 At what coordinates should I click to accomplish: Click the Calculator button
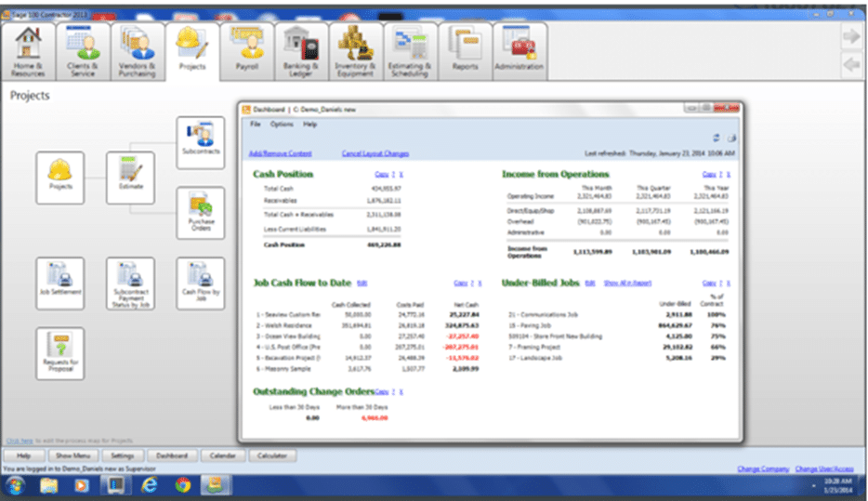tap(273, 455)
